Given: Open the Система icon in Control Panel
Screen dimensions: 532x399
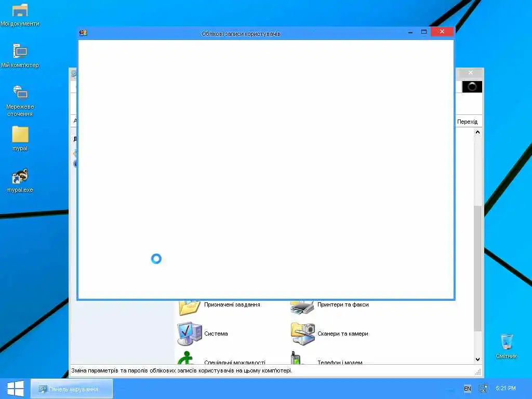Looking at the screenshot, I should pos(189,334).
